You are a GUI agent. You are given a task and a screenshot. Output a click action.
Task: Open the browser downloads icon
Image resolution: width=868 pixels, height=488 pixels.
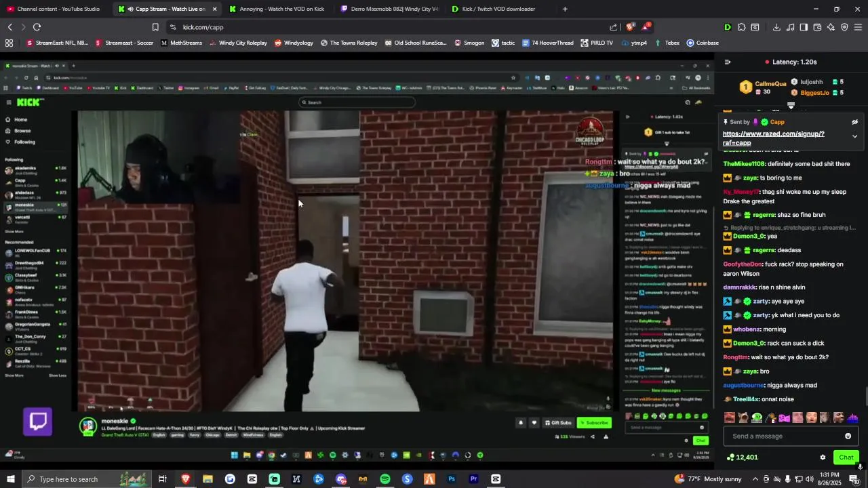pyautogui.click(x=776, y=27)
